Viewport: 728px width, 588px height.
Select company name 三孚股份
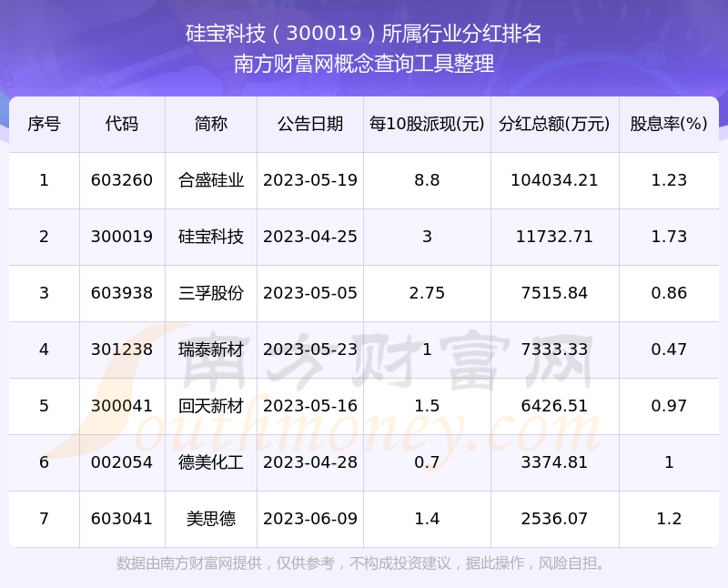(x=211, y=293)
